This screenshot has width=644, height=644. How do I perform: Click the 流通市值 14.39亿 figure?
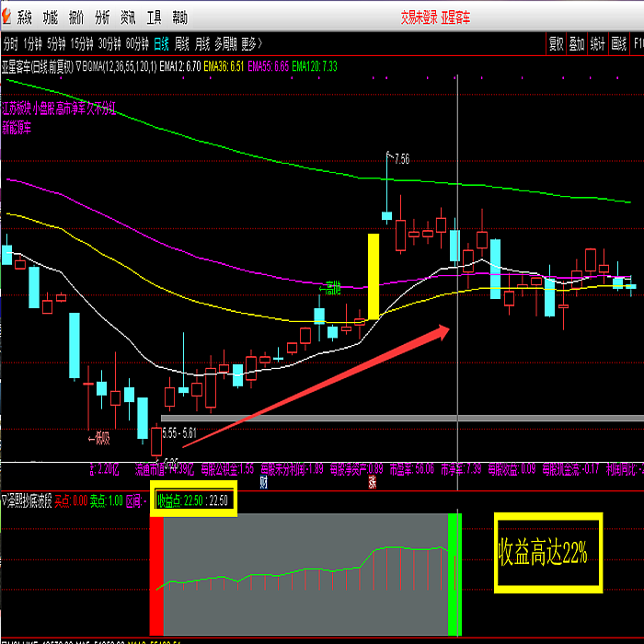[x=165, y=469]
